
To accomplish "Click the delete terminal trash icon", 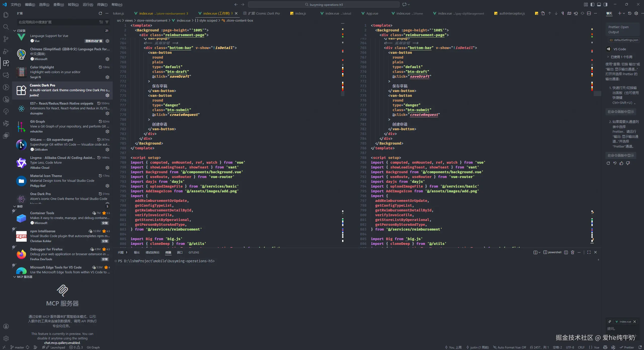I will (x=573, y=252).
